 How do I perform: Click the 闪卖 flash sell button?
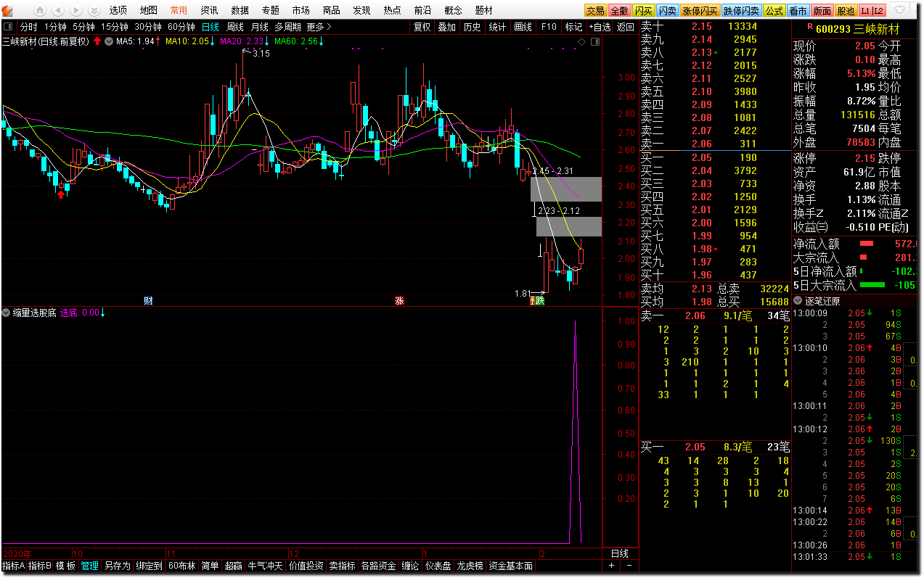[667, 11]
